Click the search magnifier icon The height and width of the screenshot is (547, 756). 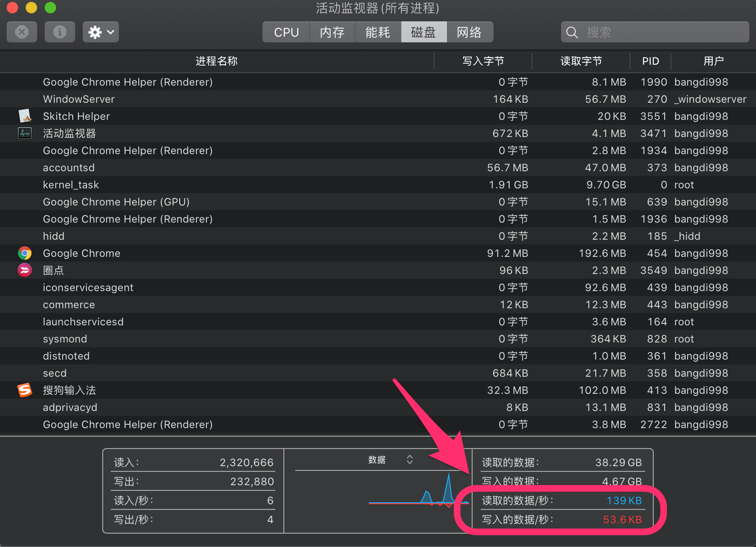[x=572, y=32]
